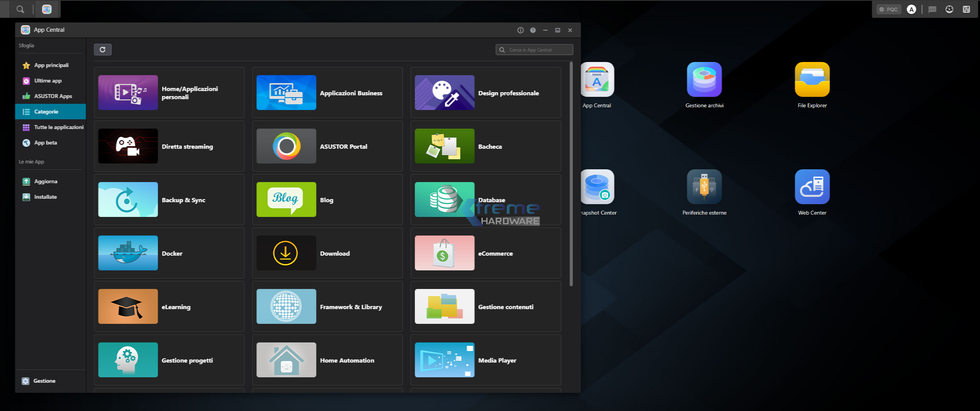Click the refresh button in App Central
The height and width of the screenshot is (411, 980).
(103, 50)
